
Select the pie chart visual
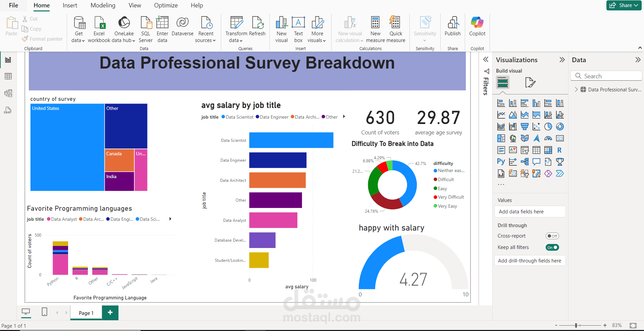click(x=548, y=127)
